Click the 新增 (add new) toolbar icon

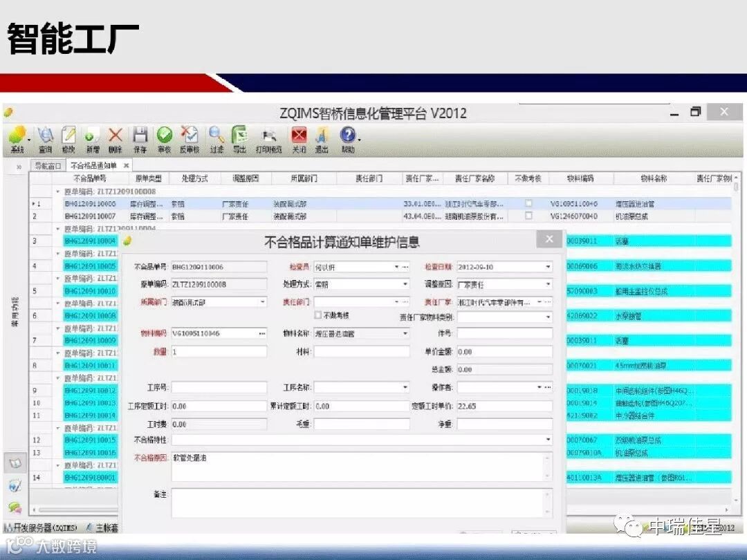[93, 139]
